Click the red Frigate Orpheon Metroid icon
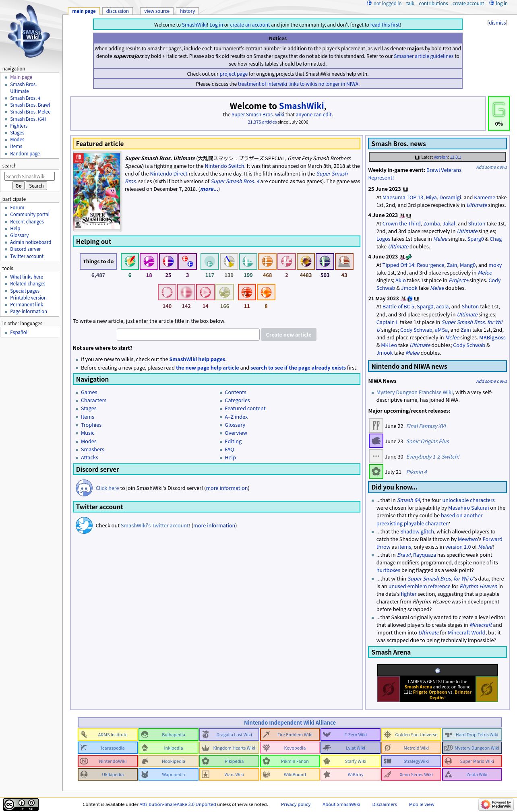Image resolution: width=517 pixels, height=812 pixels. tap(389, 689)
